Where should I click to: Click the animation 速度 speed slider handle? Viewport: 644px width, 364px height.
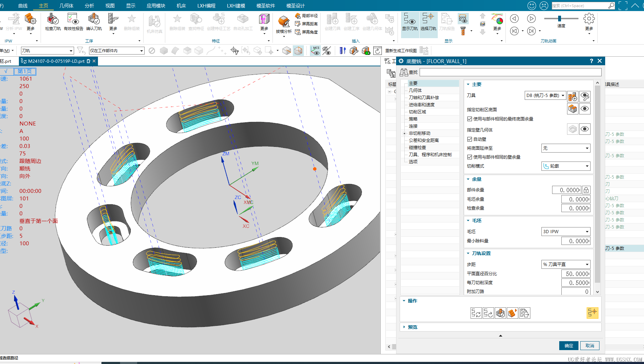(560, 19)
